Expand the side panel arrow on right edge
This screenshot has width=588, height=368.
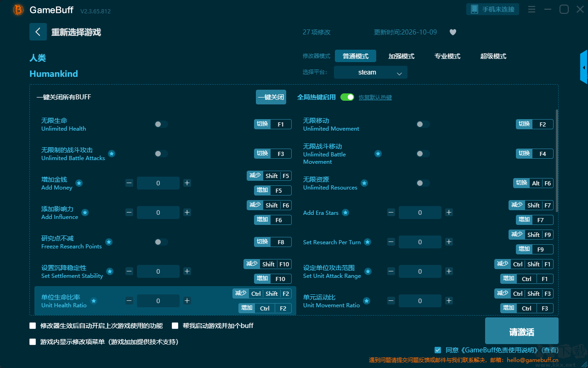click(584, 67)
